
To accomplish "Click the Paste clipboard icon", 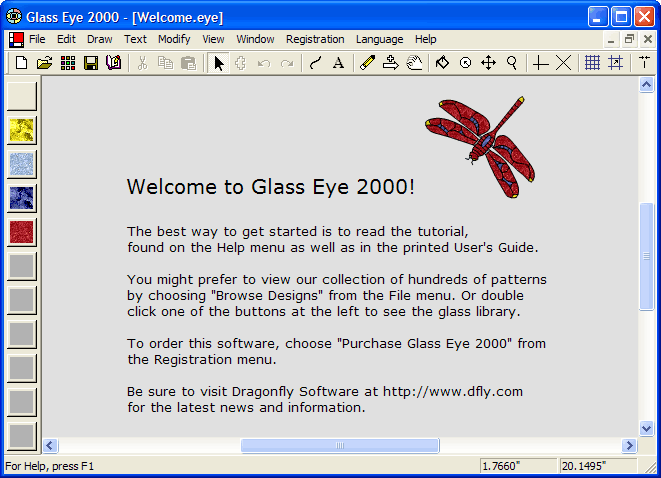I will [188, 63].
